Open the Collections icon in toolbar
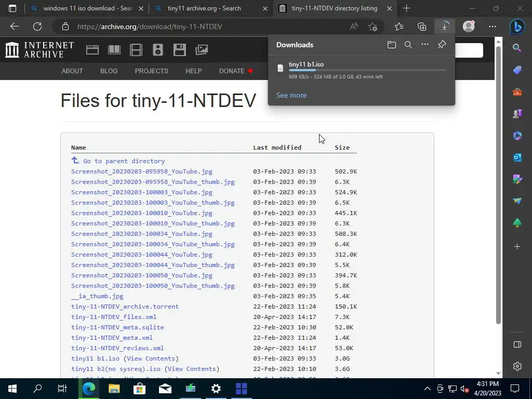This screenshot has width=532, height=399. (x=422, y=26)
